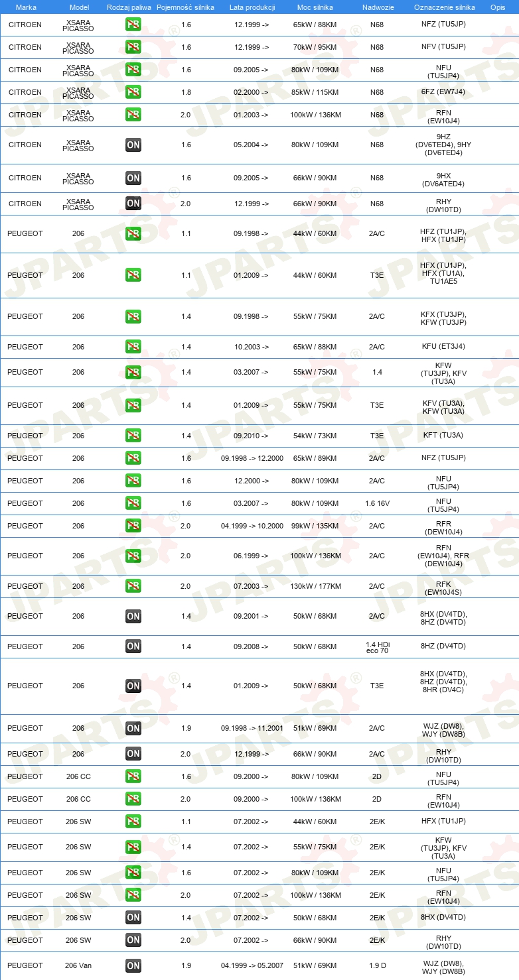Click PB icon in 206 65kW/89KM row
519x980 pixels.
click(x=133, y=458)
